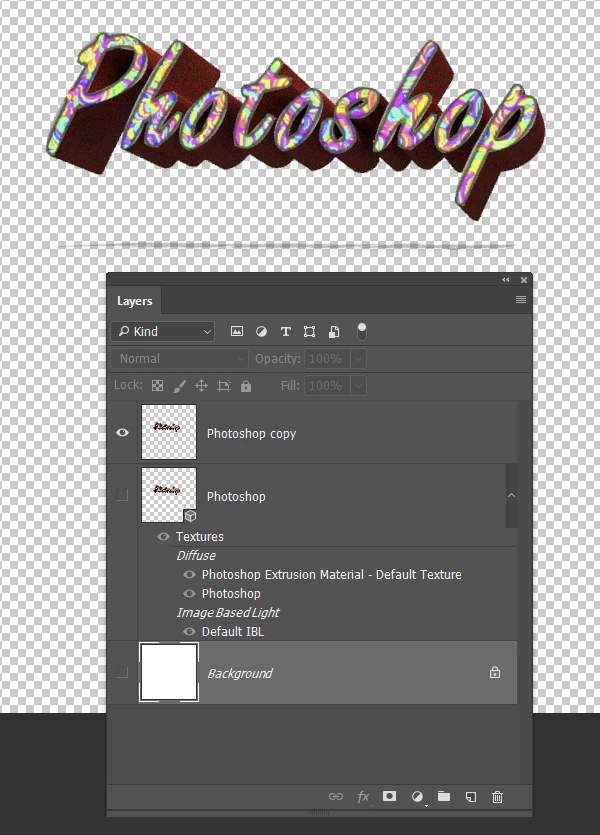Create a new group folder icon
This screenshot has height=835, width=600.
(x=444, y=796)
